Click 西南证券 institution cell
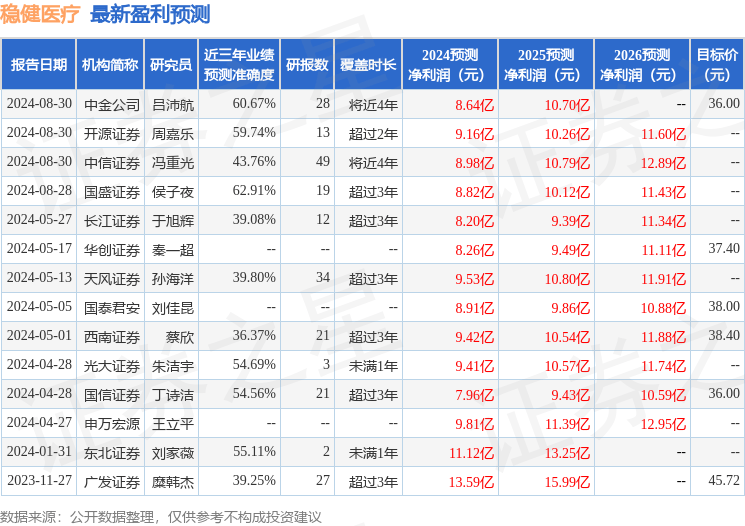This screenshot has height=526, width=745. tap(112, 336)
